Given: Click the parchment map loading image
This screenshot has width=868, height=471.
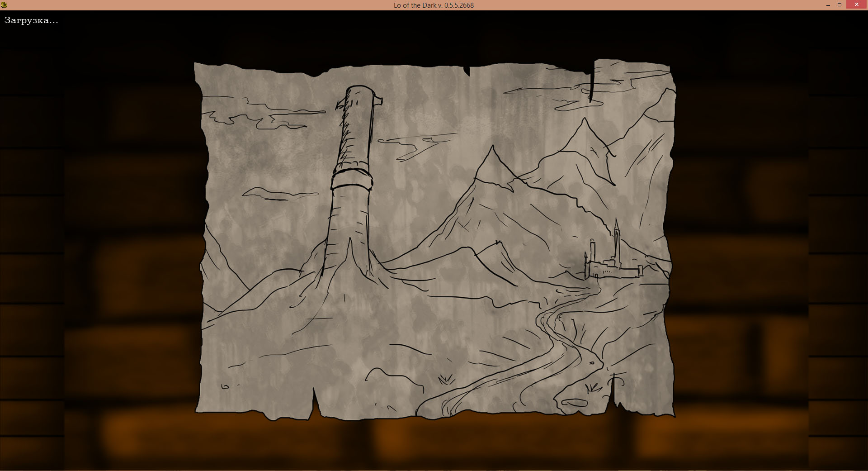Looking at the screenshot, I should click(x=434, y=240).
